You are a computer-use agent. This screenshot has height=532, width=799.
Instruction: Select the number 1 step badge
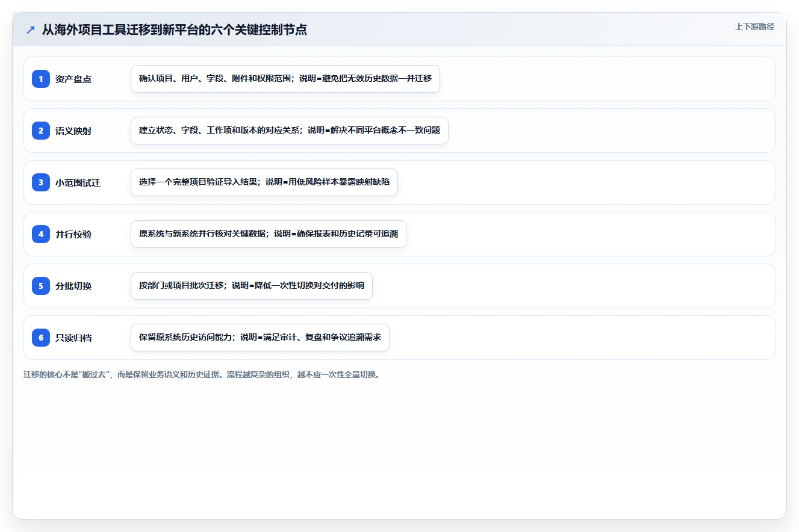[41, 79]
